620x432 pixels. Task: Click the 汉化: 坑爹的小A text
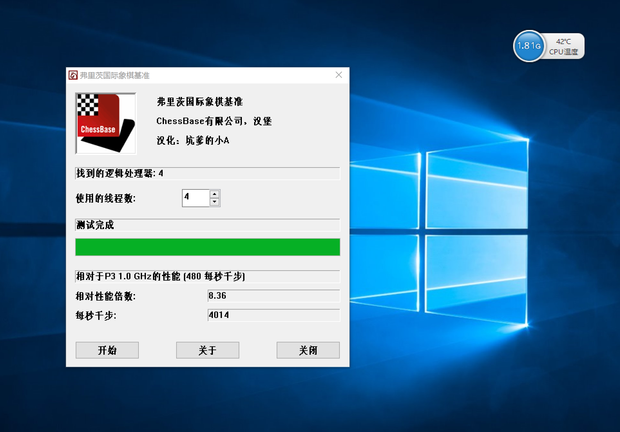(x=193, y=140)
